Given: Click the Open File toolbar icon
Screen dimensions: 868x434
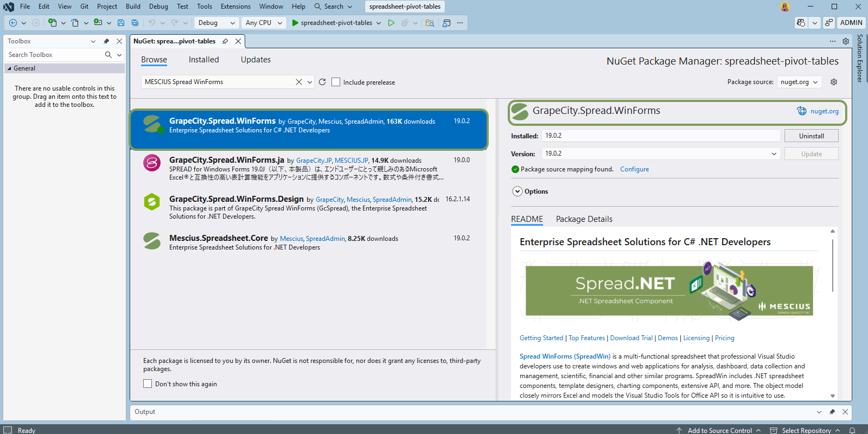Looking at the screenshot, I should (x=75, y=23).
